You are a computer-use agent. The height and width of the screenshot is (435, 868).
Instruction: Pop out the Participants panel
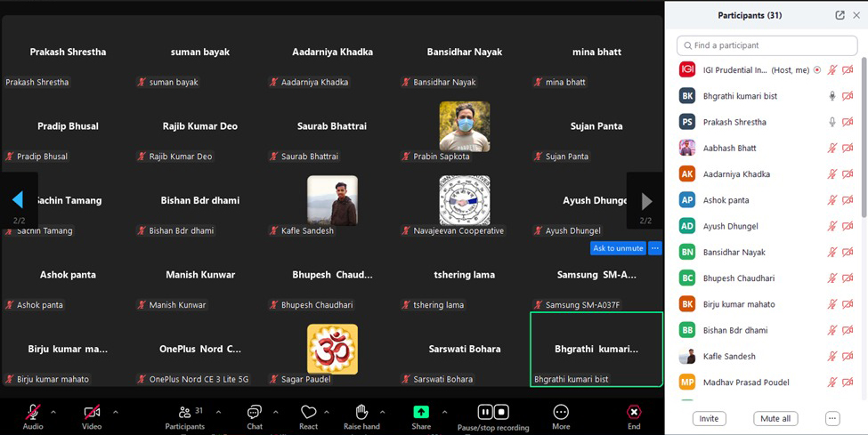coord(840,15)
